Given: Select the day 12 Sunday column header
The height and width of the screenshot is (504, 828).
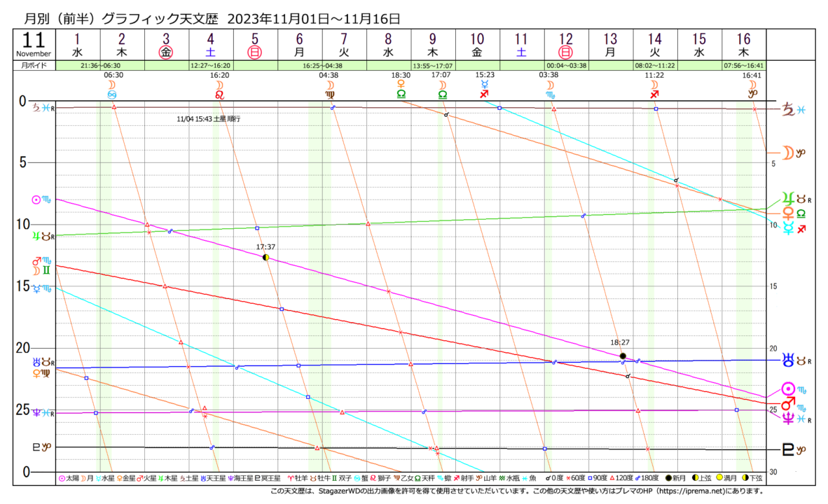Looking at the screenshot, I should (x=565, y=45).
